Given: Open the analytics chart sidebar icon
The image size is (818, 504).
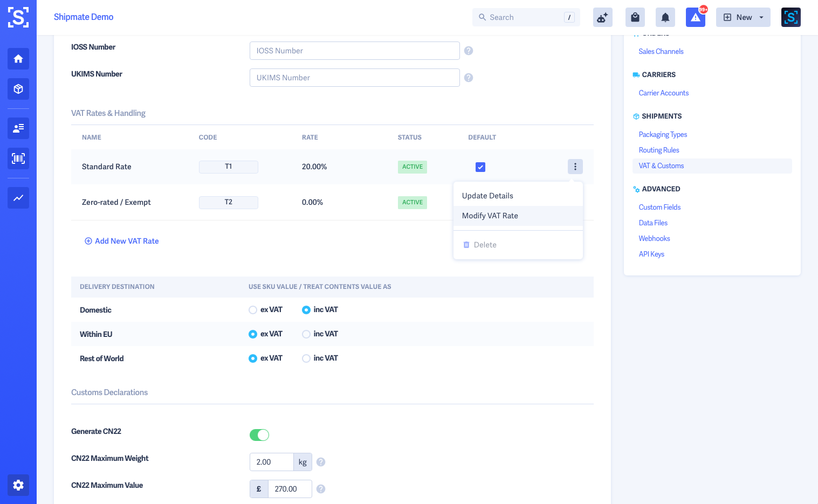Looking at the screenshot, I should 18,198.
